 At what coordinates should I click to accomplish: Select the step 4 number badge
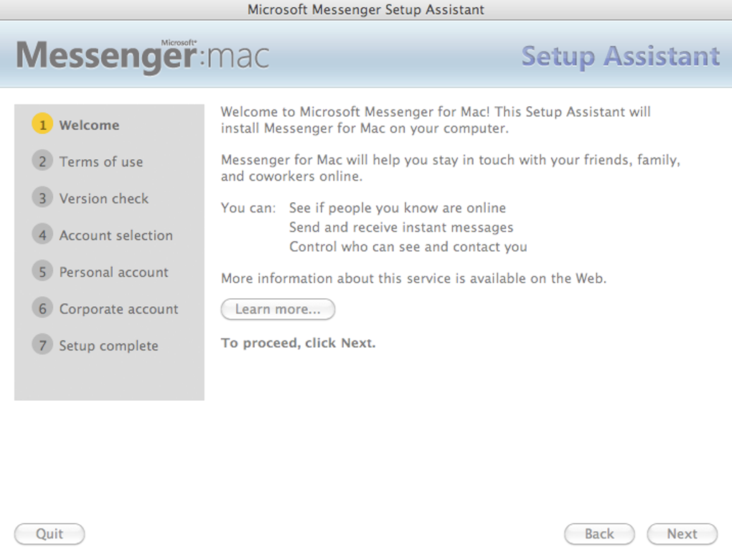[x=42, y=235]
